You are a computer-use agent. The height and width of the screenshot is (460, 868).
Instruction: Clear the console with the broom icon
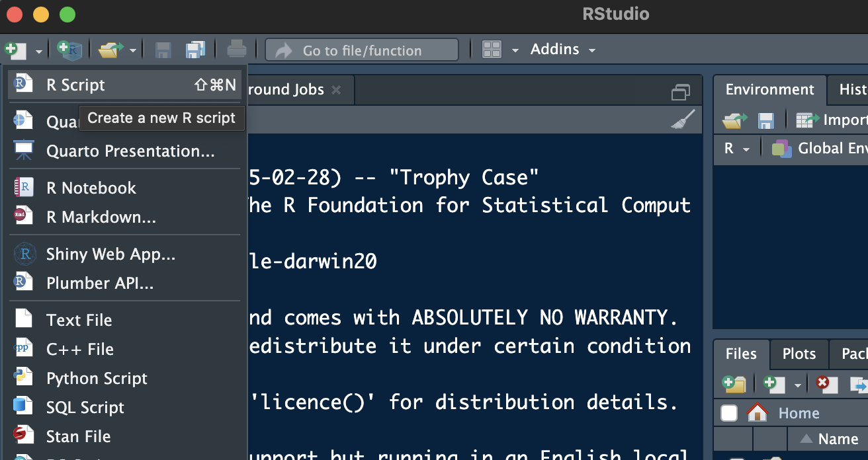[x=683, y=120]
